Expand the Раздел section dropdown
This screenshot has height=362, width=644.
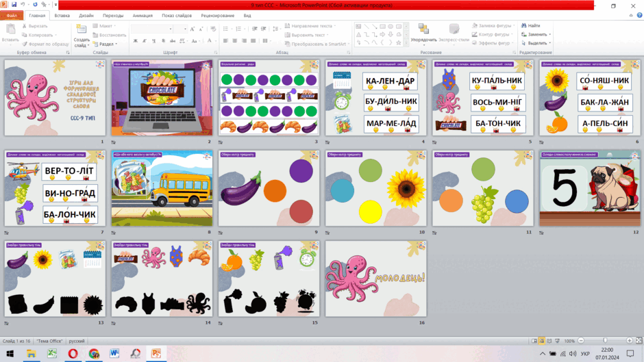click(106, 44)
